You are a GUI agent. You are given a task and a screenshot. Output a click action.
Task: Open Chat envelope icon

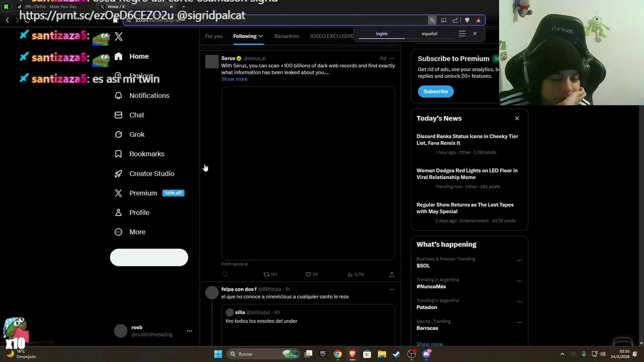pos(118,115)
